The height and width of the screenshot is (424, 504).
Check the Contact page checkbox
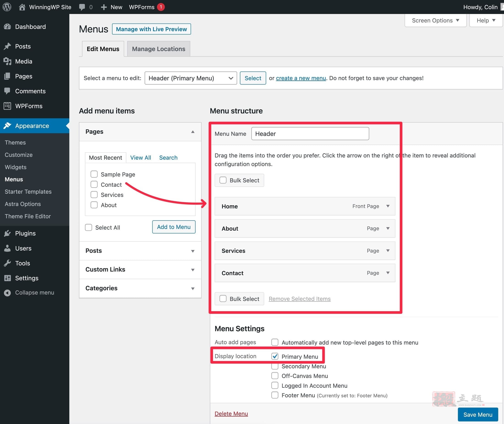94,184
